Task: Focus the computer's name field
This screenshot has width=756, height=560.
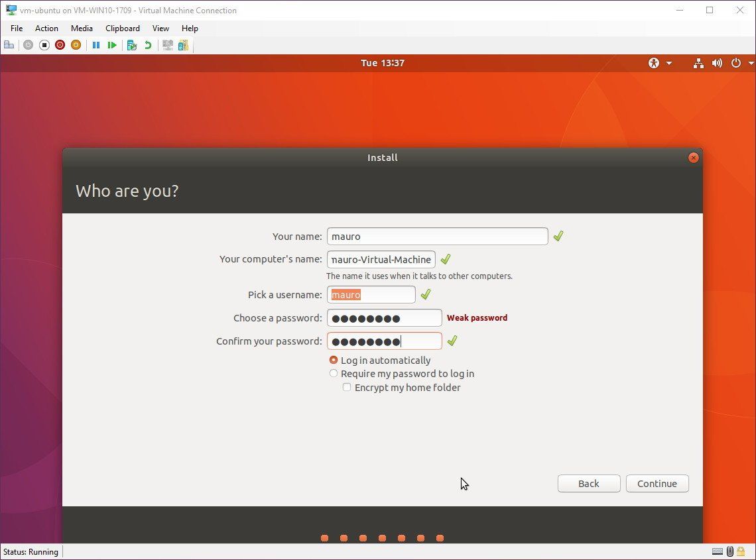Action: tap(381, 259)
